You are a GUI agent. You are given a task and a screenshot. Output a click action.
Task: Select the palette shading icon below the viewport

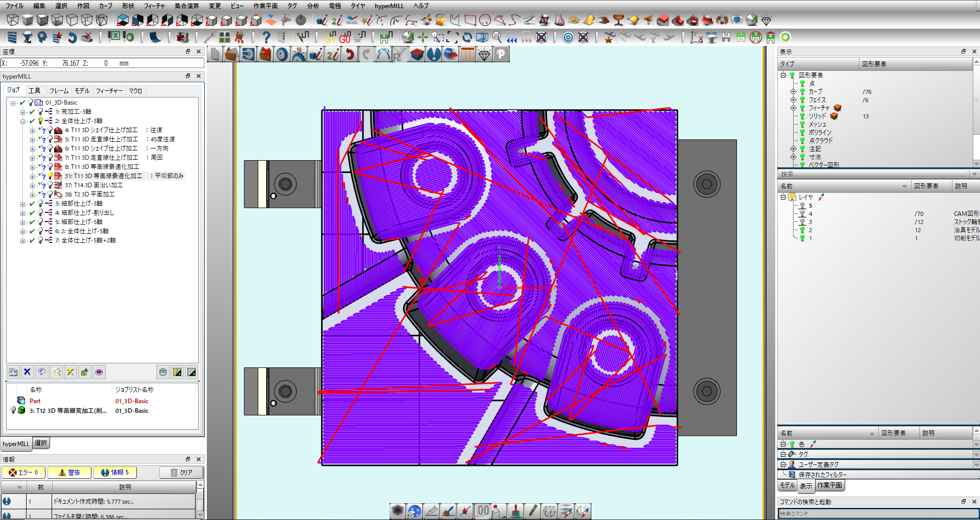415,511
